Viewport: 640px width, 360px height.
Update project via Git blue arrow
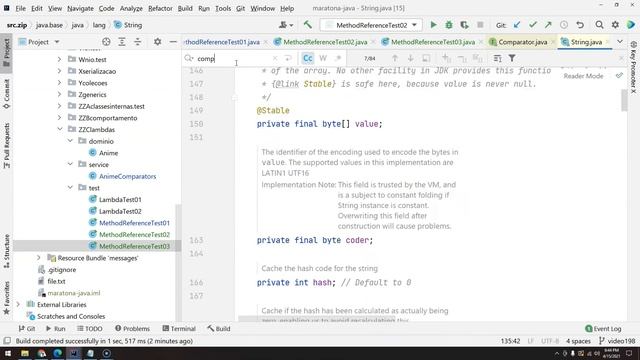(x=517, y=25)
